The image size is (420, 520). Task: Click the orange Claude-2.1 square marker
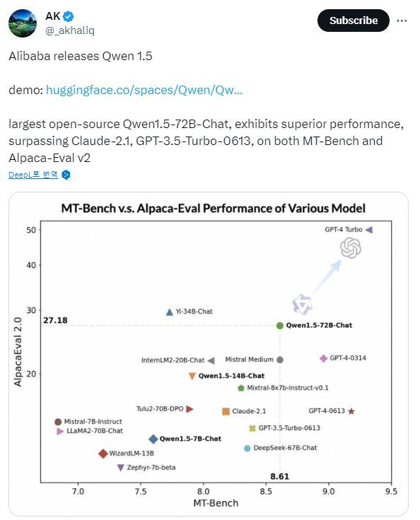tap(226, 412)
